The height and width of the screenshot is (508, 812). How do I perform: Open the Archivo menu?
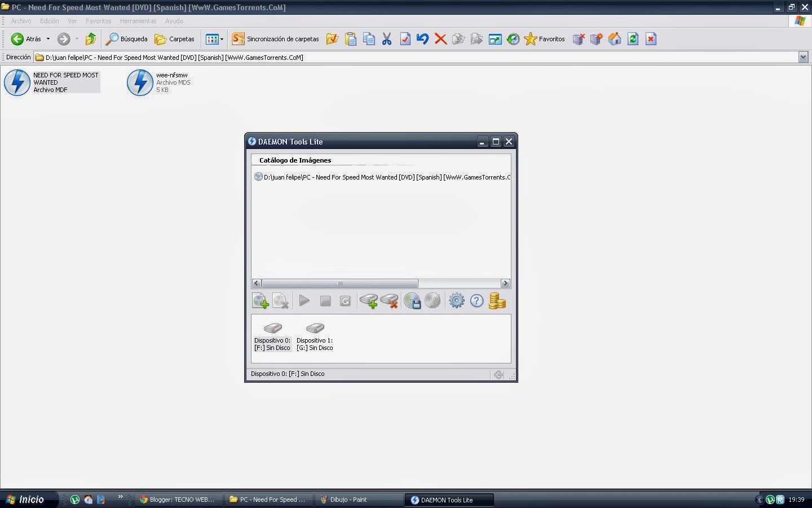(x=21, y=21)
